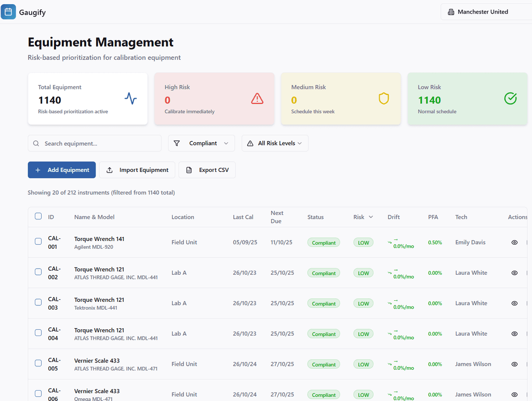Screen dimensions: 532x401
Task: Expand the All Risk Levels dropdown
Action: (275, 143)
